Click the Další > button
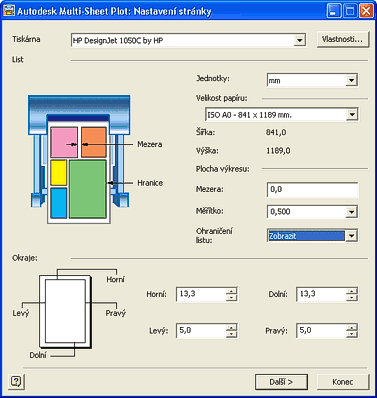The height and width of the screenshot is (398, 377). click(x=281, y=382)
